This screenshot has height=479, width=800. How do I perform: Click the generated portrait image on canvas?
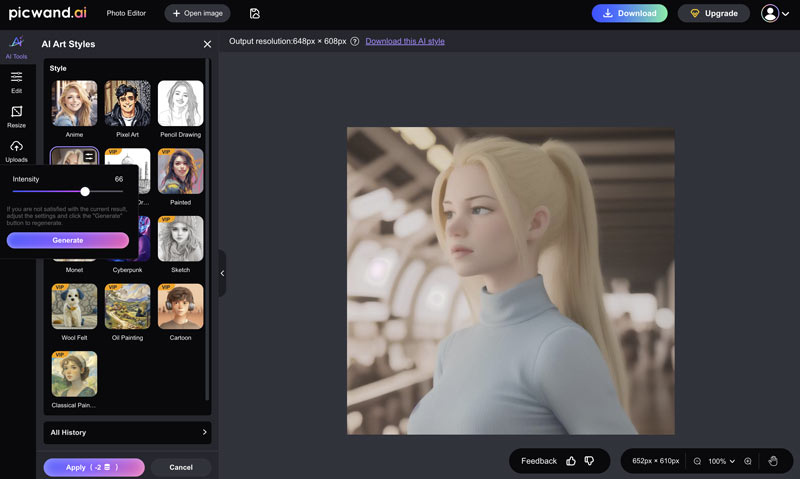coord(511,281)
